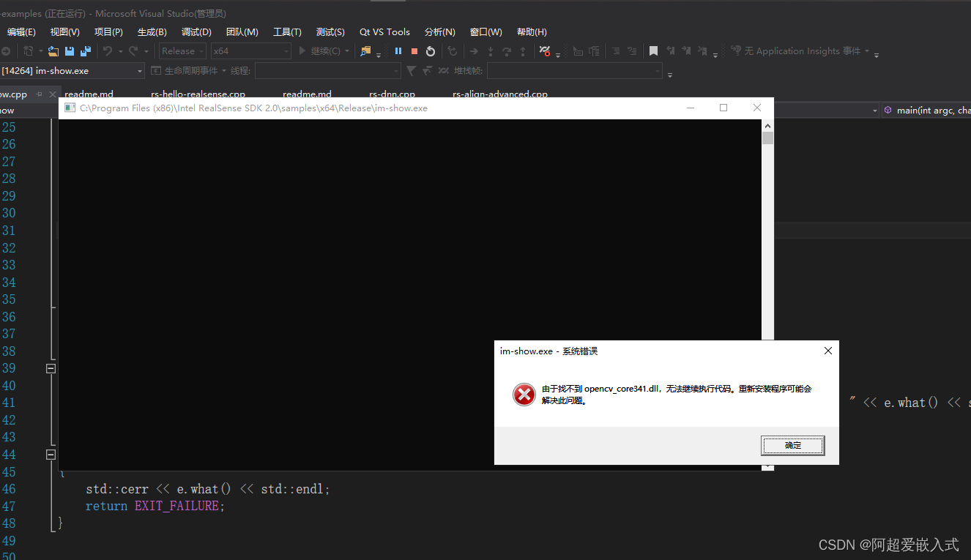The height and width of the screenshot is (560, 971).
Task: Click the std::cerr code on line 46
Action: 116,489
